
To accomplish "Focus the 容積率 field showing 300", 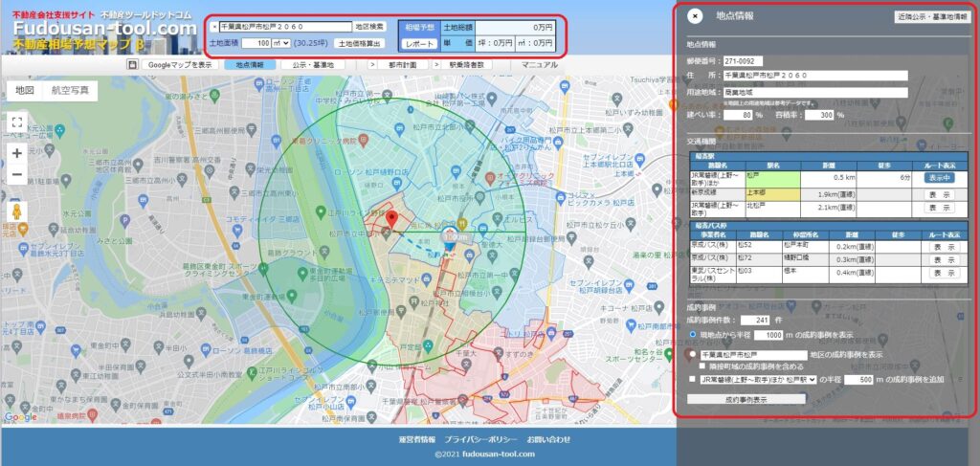I will pyautogui.click(x=819, y=115).
